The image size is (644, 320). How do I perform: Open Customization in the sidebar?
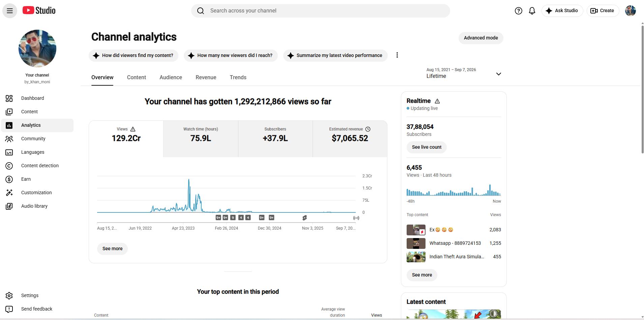point(37,193)
